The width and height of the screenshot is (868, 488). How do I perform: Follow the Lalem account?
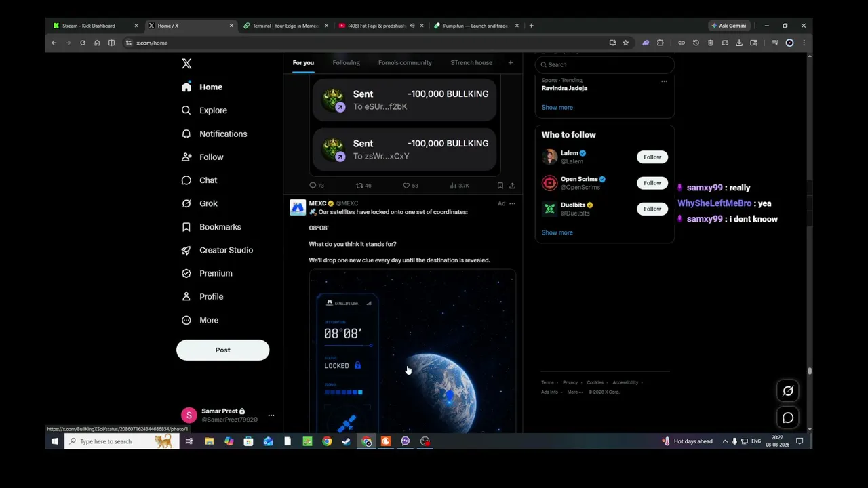(652, 157)
